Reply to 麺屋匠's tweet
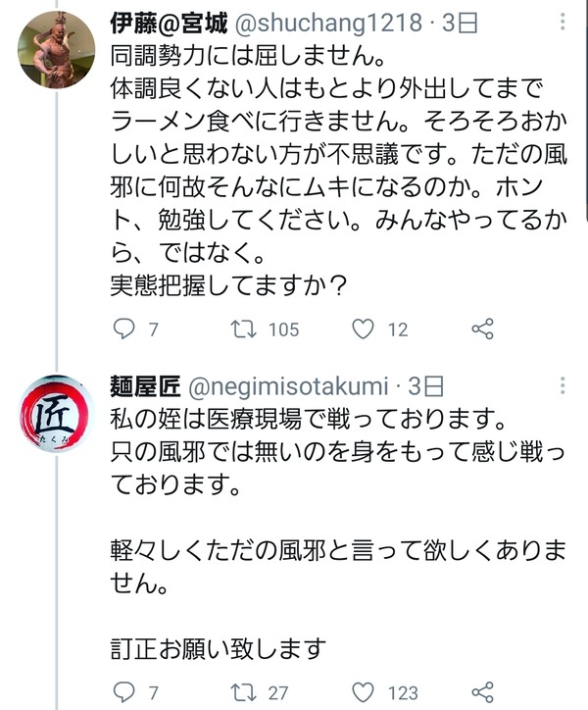Screen dimensions: 588x710 tap(123, 692)
